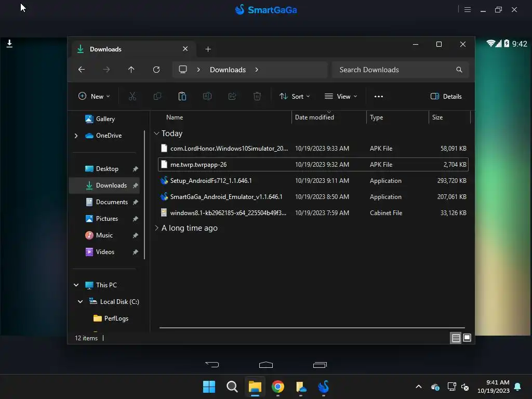Open the See more three-dots menu
The image size is (532, 399).
click(379, 96)
